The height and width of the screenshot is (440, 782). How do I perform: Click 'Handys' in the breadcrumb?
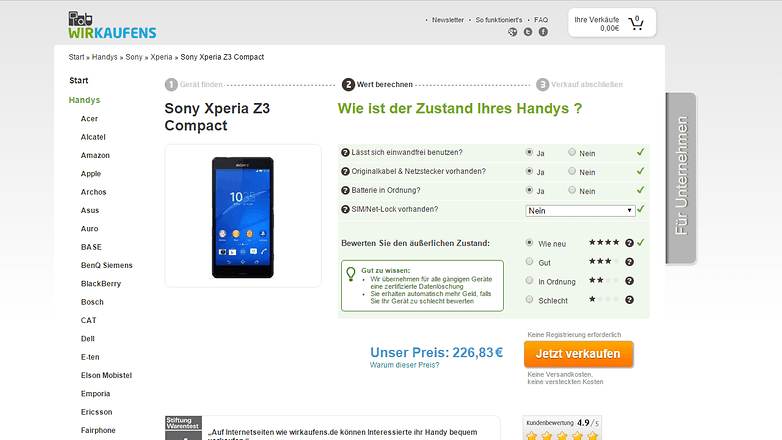pyautogui.click(x=105, y=57)
